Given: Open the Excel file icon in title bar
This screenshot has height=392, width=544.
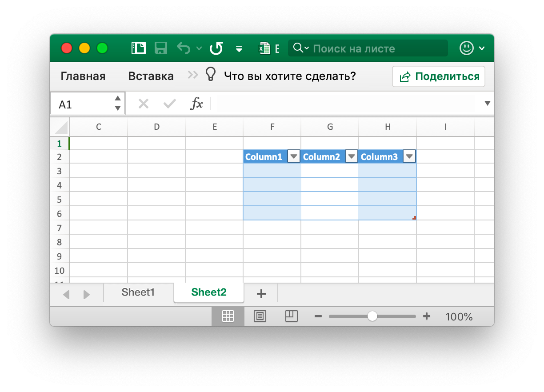Looking at the screenshot, I should [265, 48].
